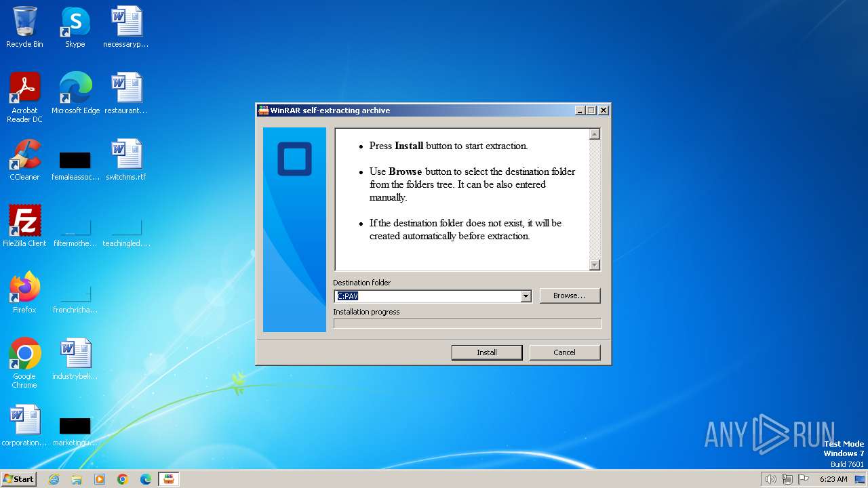Open Windows Explorer folder in taskbar
Viewport: 868px width, 488px height.
tap(77, 479)
